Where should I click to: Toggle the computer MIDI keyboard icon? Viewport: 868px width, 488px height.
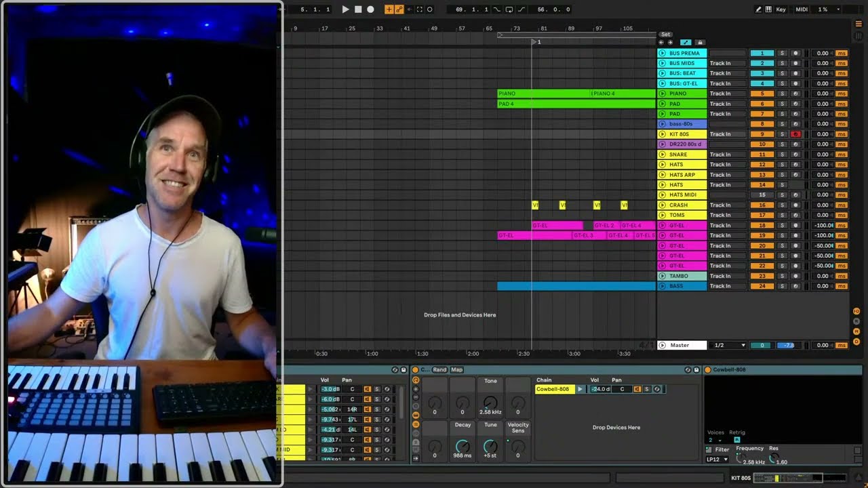[x=768, y=9]
